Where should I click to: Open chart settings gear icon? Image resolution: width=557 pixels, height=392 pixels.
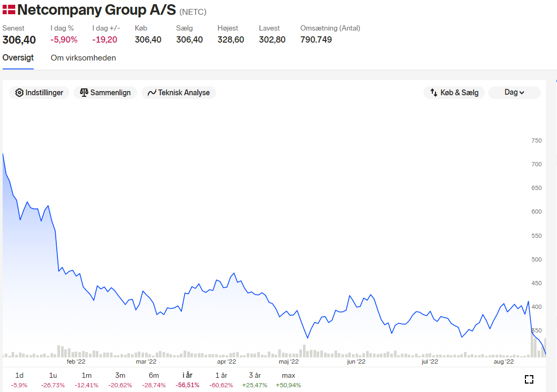pyautogui.click(x=19, y=93)
